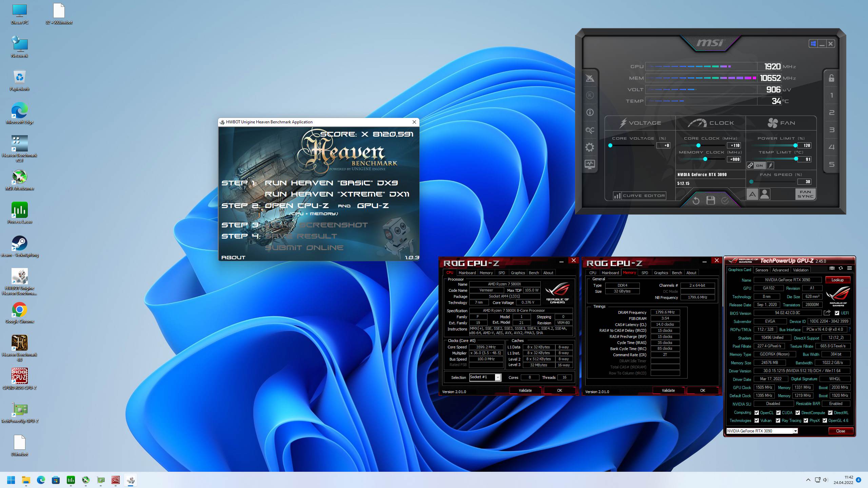
Task: Open the Heaven Benchmark 4.0 desktop icon
Action: [19, 348]
